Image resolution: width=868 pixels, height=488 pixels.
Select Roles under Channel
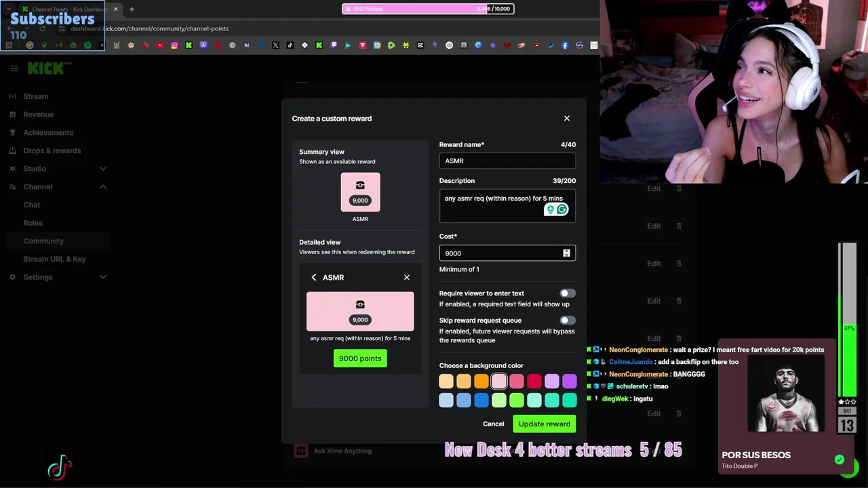pyautogui.click(x=33, y=223)
